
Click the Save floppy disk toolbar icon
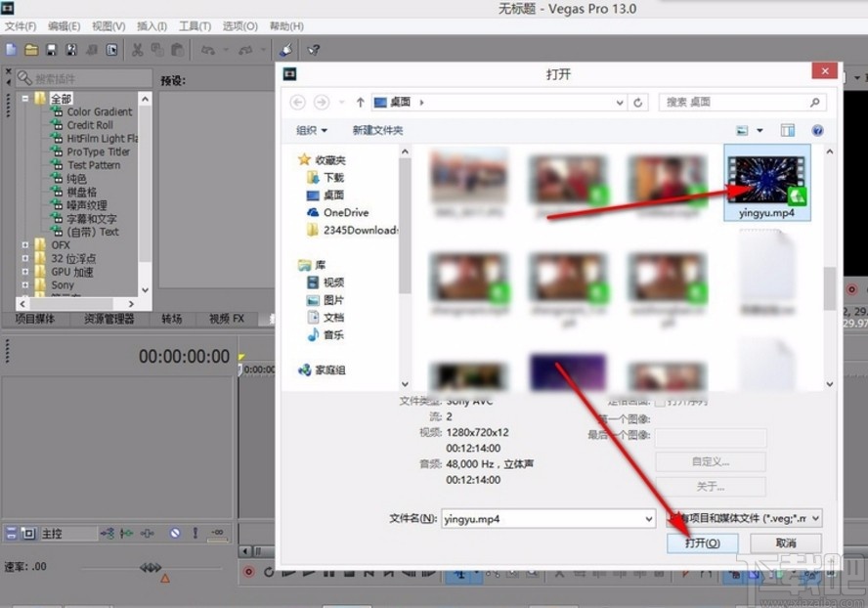point(52,50)
